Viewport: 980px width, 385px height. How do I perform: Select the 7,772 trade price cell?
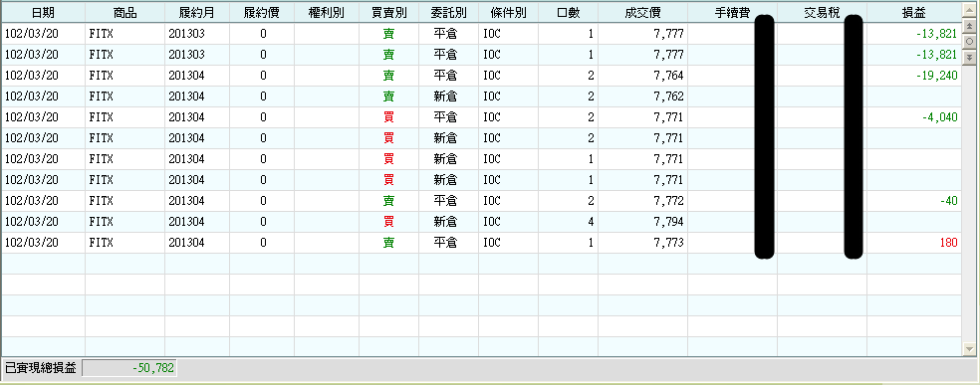click(x=642, y=201)
